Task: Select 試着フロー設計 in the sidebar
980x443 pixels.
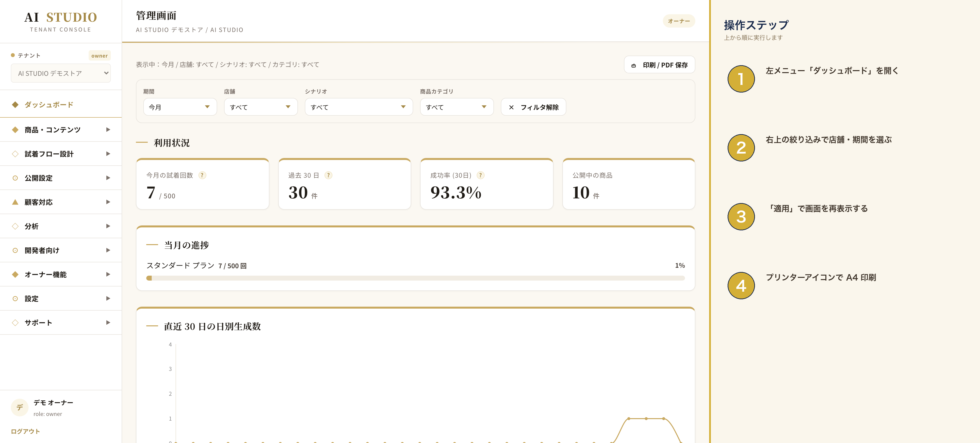Action: coord(61,154)
